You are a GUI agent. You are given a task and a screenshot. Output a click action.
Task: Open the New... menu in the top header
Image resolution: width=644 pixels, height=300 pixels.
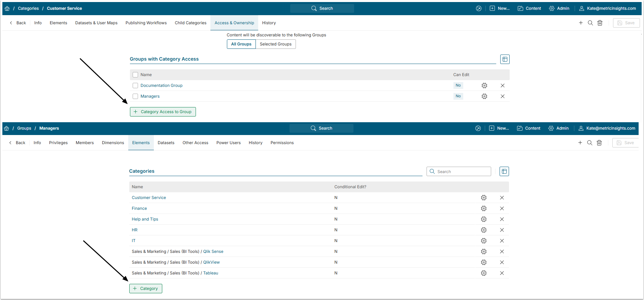(x=500, y=8)
